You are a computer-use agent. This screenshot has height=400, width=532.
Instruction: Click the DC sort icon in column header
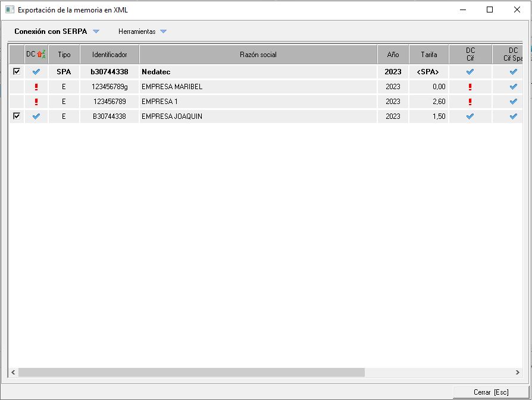41,55
